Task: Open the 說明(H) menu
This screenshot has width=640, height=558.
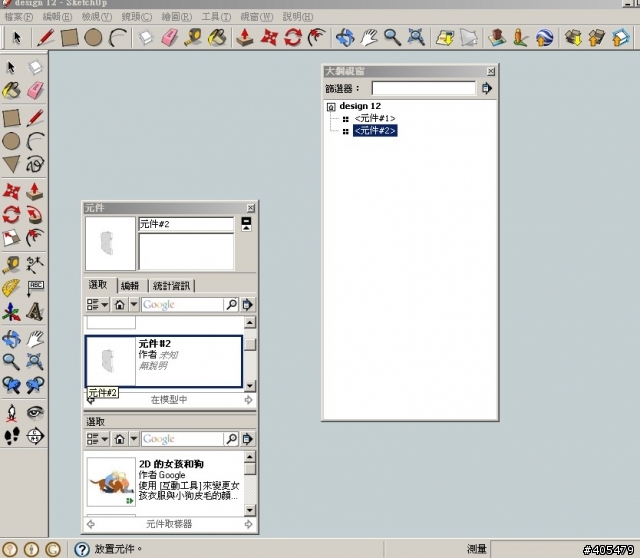Action: pyautogui.click(x=298, y=17)
